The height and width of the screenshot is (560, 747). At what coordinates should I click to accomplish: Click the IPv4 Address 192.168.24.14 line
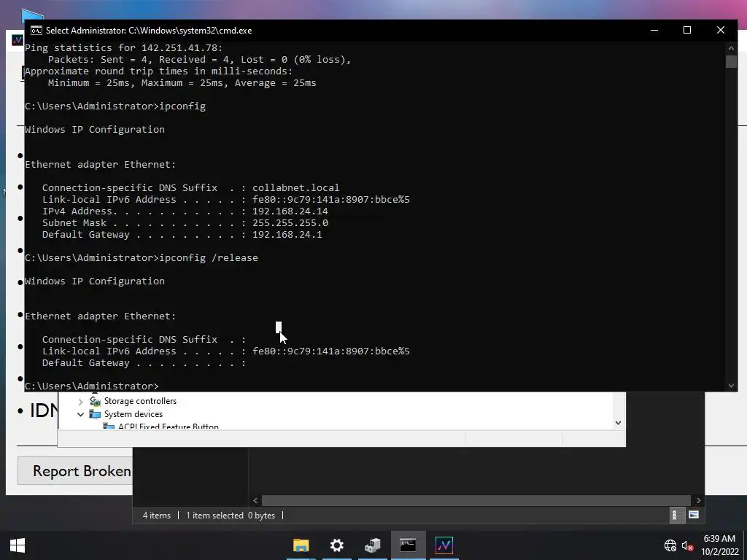(185, 211)
